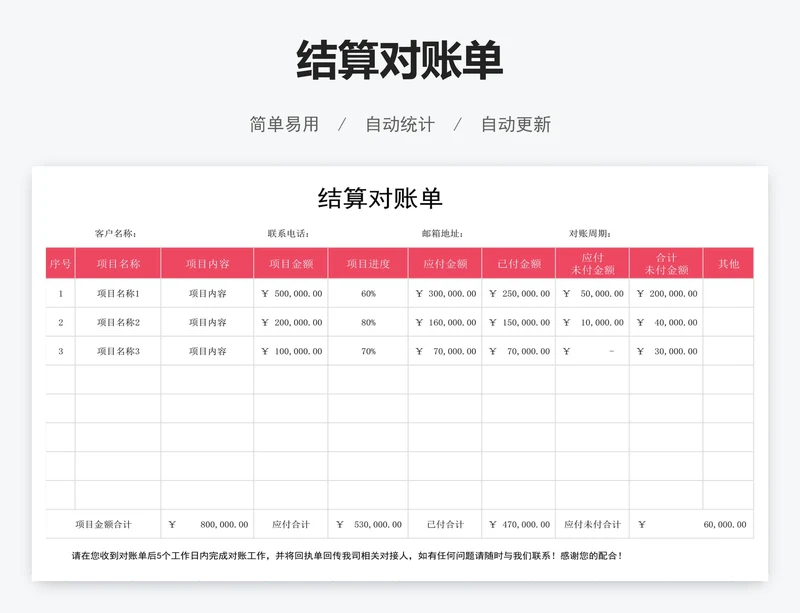
Task: Select the ¥10,000.00 unpaid cell
Action: (592, 322)
